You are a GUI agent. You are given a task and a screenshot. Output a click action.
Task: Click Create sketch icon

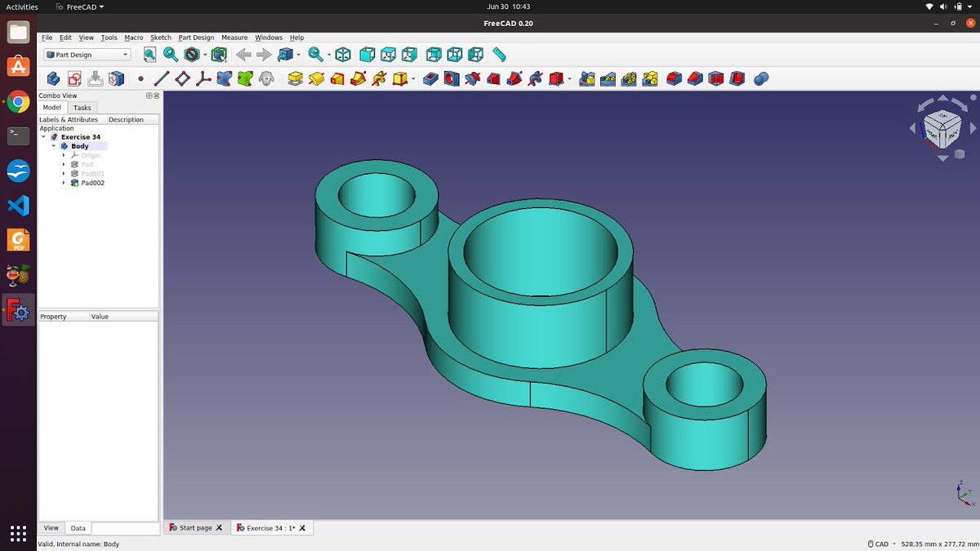click(x=74, y=78)
